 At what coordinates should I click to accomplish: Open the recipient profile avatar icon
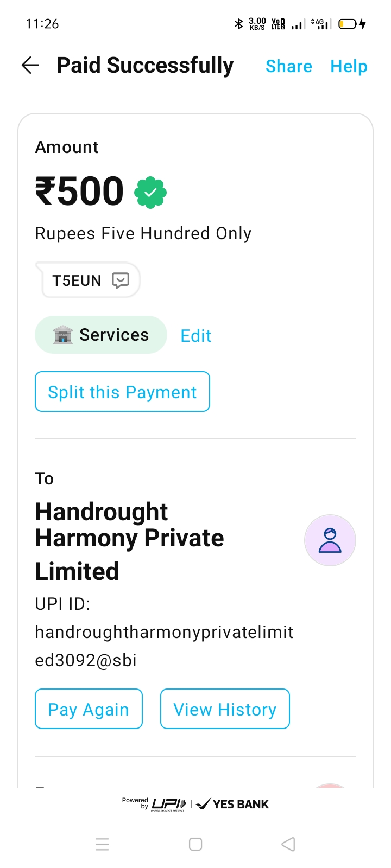tap(330, 540)
